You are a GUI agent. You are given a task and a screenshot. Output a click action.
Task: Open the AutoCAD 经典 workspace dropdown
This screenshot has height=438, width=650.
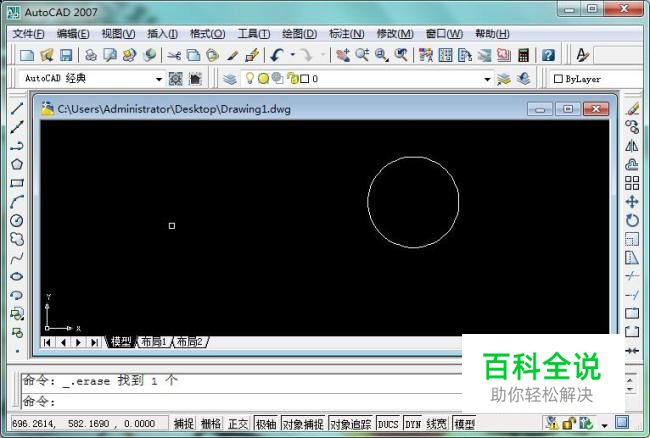pos(159,79)
